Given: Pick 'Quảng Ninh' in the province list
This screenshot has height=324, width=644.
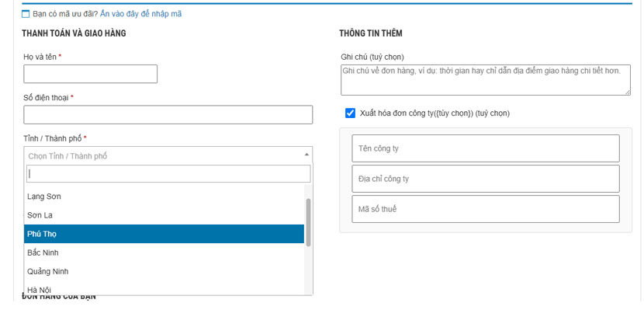Looking at the screenshot, I should (x=164, y=271).
